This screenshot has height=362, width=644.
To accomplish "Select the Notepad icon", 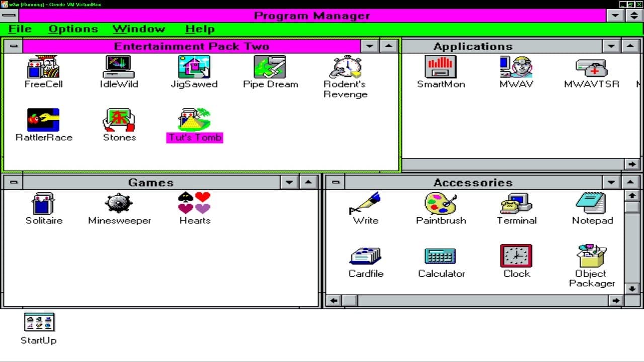I will click(x=592, y=204).
